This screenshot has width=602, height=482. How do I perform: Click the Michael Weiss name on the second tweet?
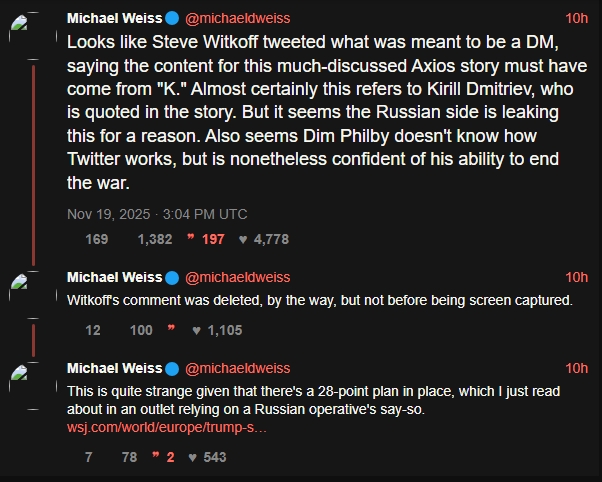113,277
